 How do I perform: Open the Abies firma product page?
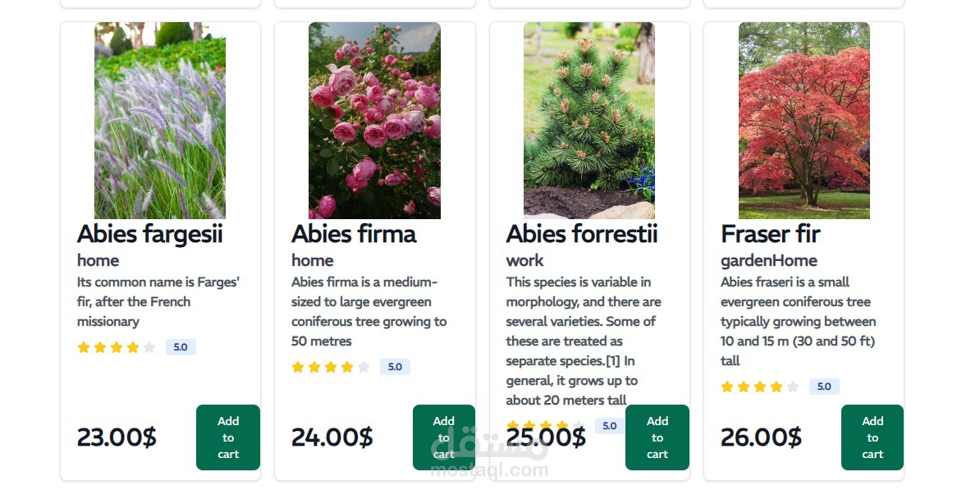[x=354, y=234]
